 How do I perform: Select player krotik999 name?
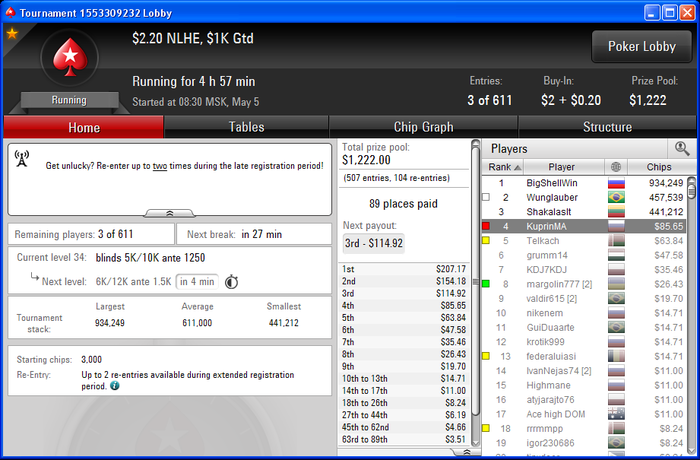click(x=546, y=342)
